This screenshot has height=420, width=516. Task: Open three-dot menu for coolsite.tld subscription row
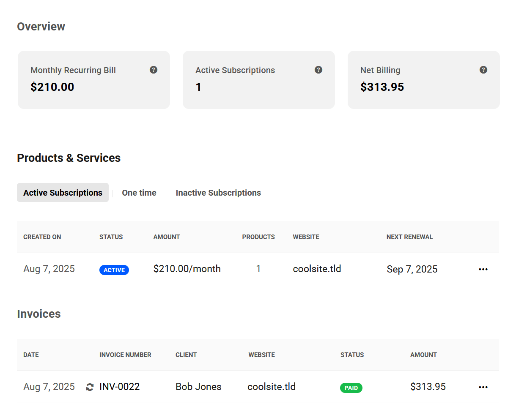pyautogui.click(x=483, y=269)
